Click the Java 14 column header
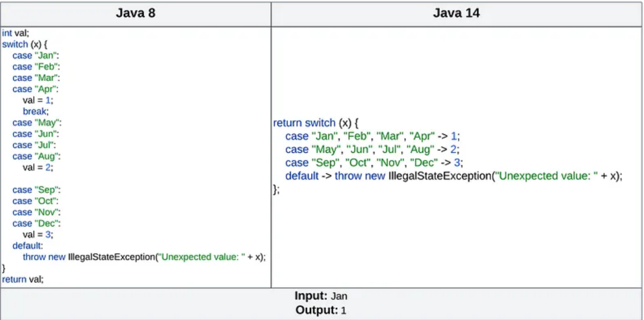The height and width of the screenshot is (320, 644). [456, 13]
